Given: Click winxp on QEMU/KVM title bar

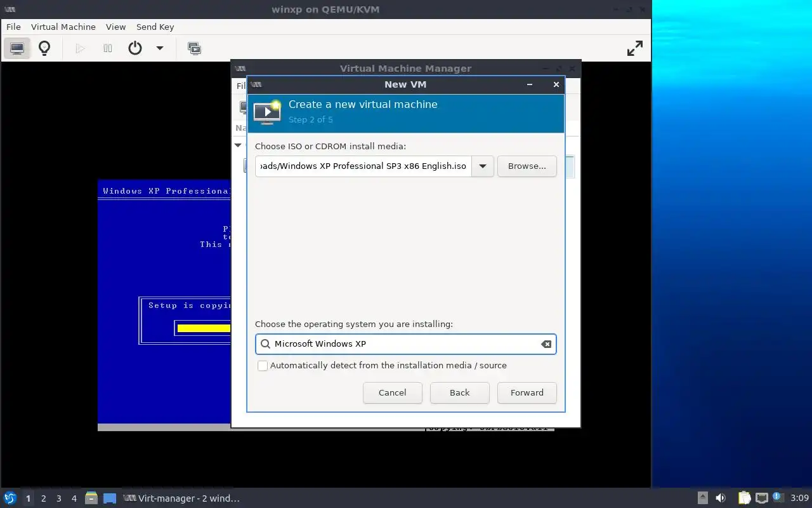Looking at the screenshot, I should (x=325, y=10).
